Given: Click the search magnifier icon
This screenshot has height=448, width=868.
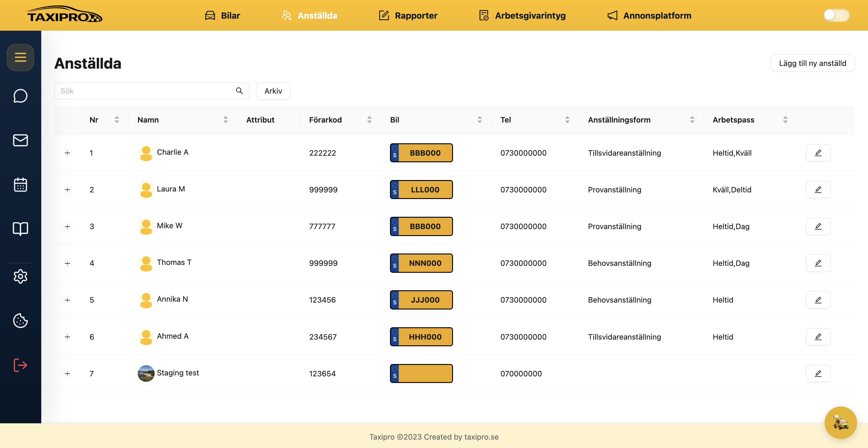Looking at the screenshot, I should click(239, 91).
